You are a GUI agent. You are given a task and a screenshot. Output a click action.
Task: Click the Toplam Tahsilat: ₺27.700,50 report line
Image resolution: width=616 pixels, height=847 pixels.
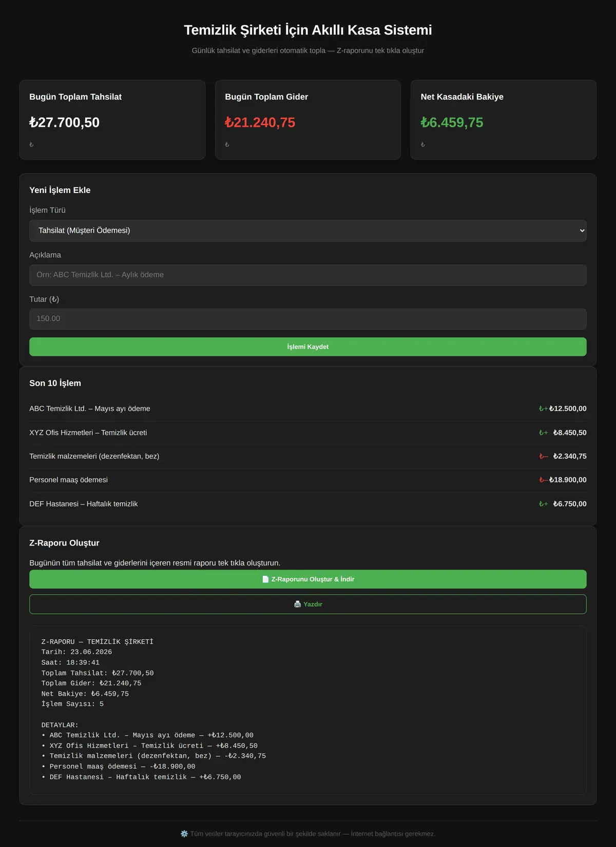[98, 673]
